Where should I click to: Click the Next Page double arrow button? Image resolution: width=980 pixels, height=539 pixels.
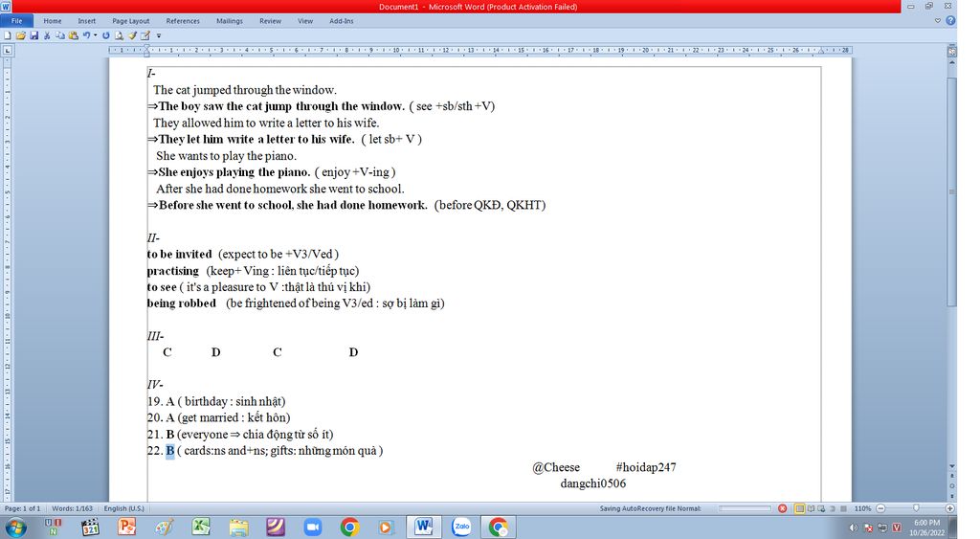click(x=952, y=496)
